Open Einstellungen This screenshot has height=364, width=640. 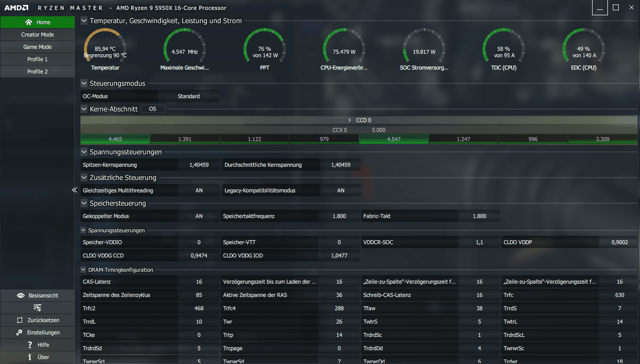click(x=38, y=332)
